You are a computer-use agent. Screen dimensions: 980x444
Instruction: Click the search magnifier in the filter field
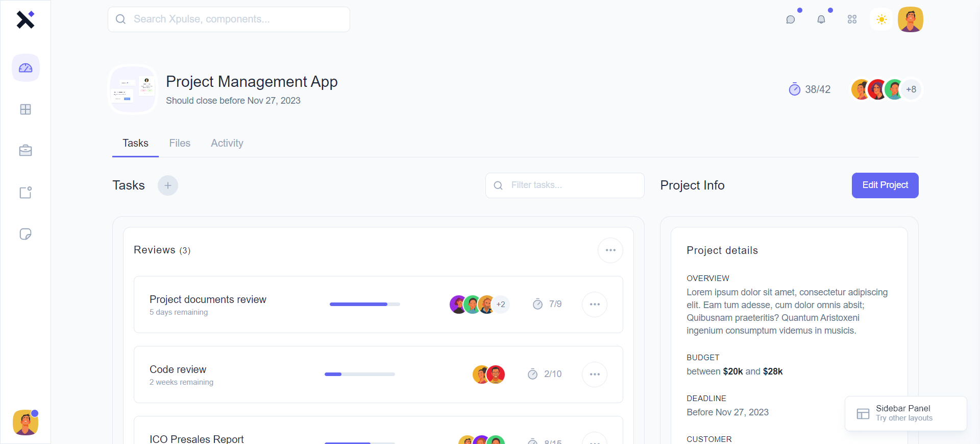coord(498,185)
